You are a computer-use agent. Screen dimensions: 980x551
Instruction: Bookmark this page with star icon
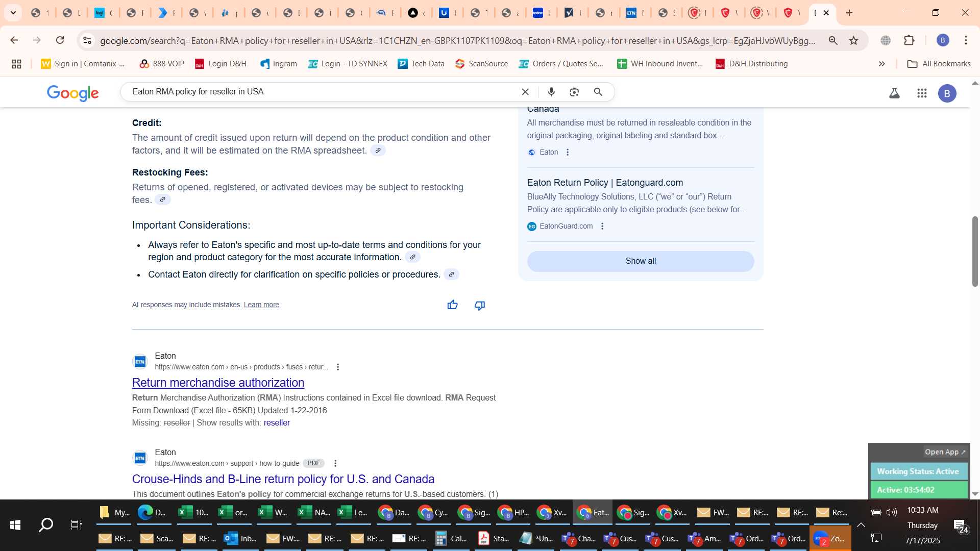[853, 40]
